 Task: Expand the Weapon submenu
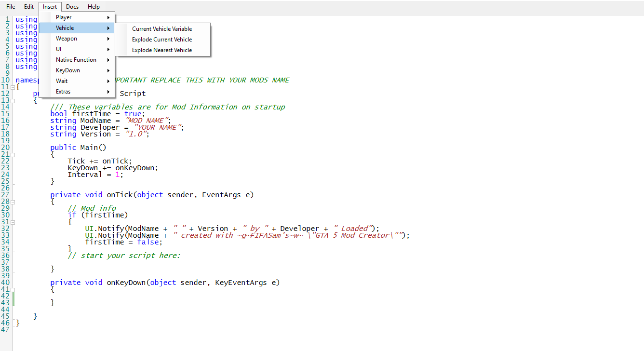click(x=77, y=39)
